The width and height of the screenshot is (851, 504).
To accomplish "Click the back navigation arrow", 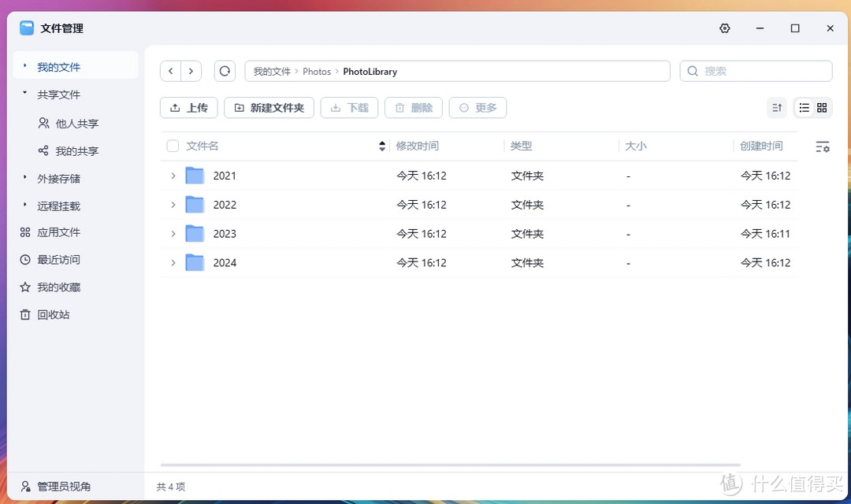I will coord(171,71).
